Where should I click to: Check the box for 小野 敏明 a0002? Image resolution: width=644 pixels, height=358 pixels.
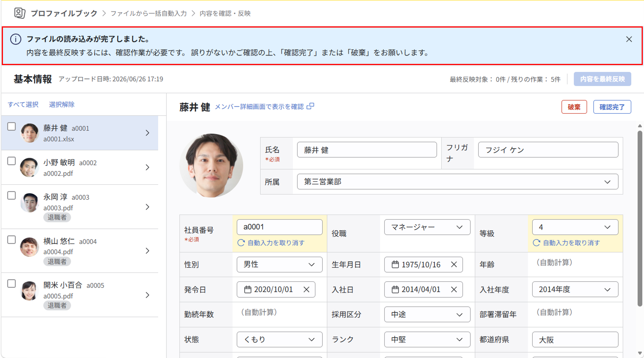point(12,161)
